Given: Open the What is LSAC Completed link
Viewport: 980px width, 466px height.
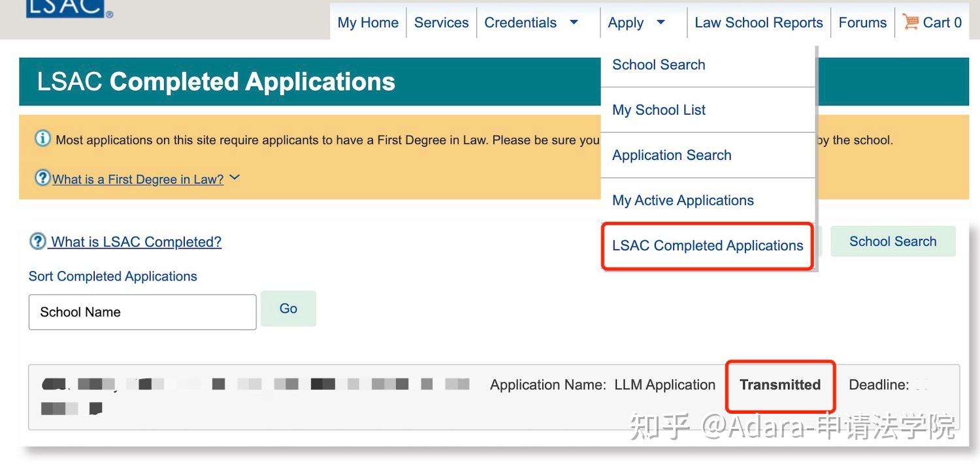Looking at the screenshot, I should 136,242.
